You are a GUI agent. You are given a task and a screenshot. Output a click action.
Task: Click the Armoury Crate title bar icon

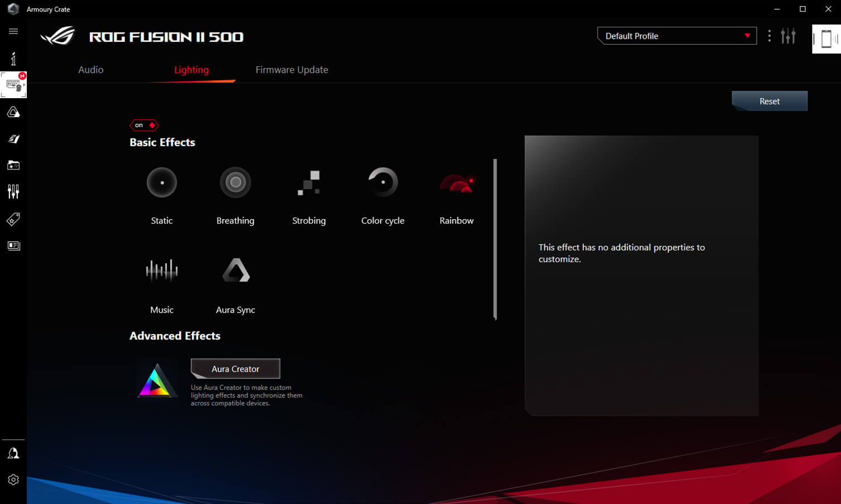pyautogui.click(x=13, y=9)
